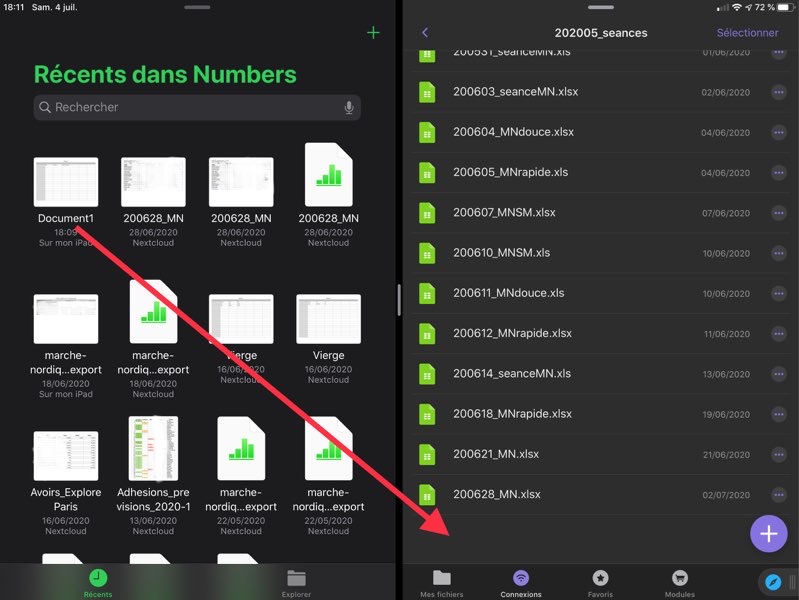Open more options for 200621_MN.xlsx

coord(779,454)
